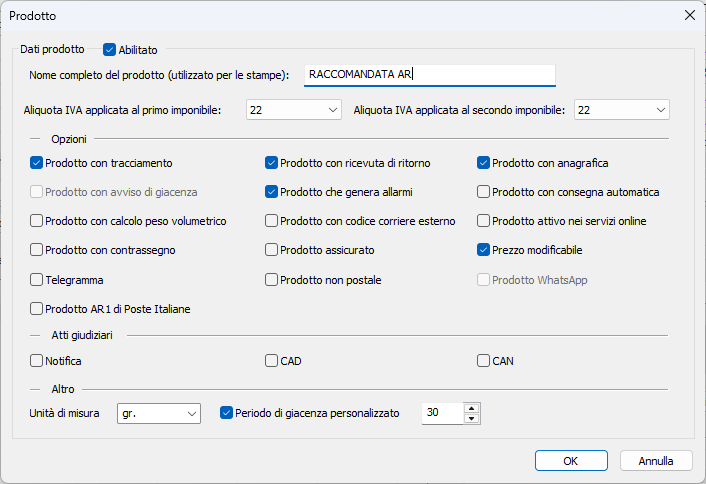Click the product full name text field
This screenshot has width=706, height=484.
429,75
